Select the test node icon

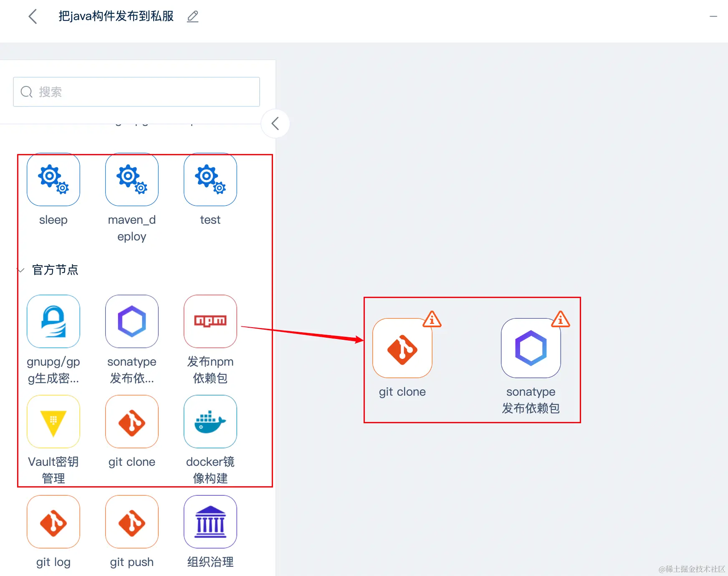[210, 179]
